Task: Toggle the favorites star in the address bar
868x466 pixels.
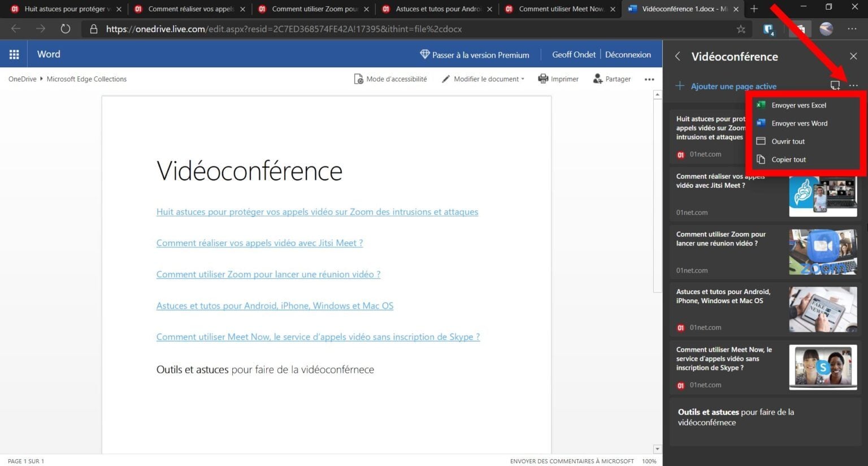Action: pos(741,29)
